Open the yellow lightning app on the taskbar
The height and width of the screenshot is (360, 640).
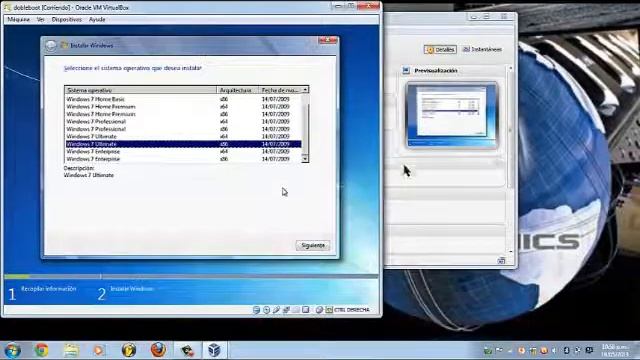[129, 350]
